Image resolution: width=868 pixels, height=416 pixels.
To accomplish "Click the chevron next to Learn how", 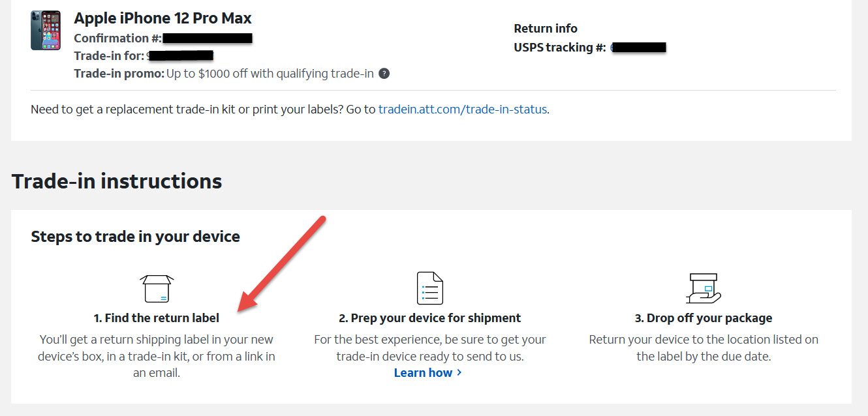I will click(459, 373).
